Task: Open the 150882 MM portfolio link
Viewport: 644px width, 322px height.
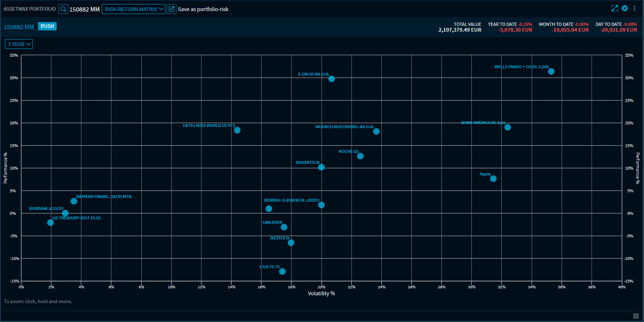Action: (x=19, y=27)
